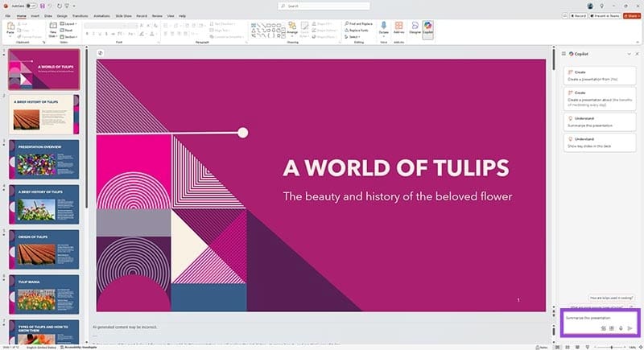Click 'Show key slides in this deck' suggestion
The image size is (644, 350).
click(600, 142)
